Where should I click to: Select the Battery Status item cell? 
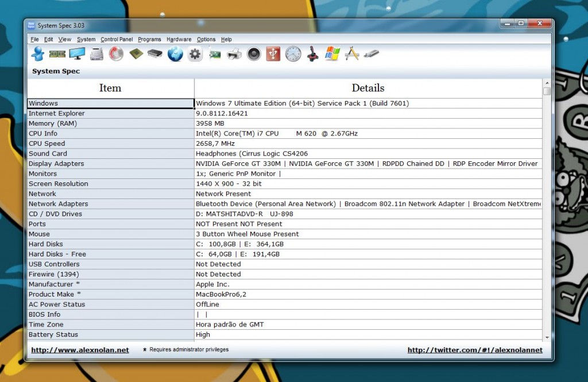[x=110, y=334]
